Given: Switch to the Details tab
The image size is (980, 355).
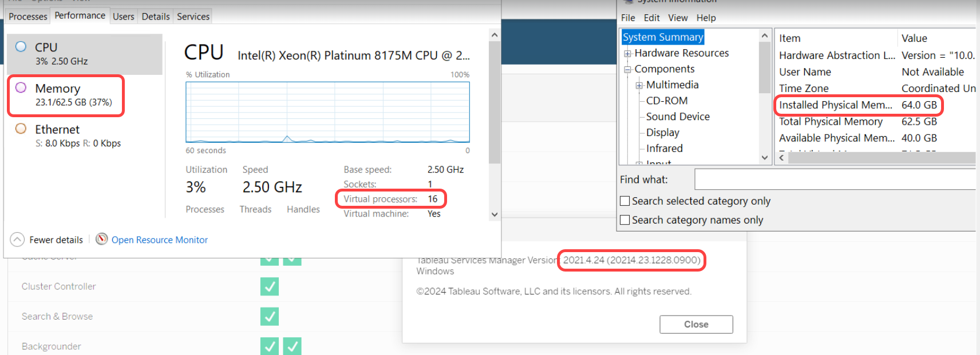Looking at the screenshot, I should 156,17.
